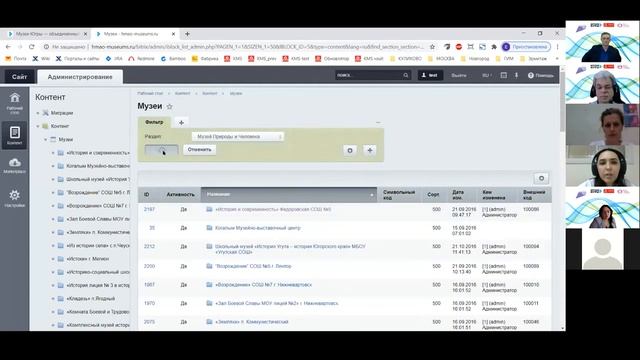Open the browser extensions puzzle icon
The width and height of the screenshot is (640, 360).
tap(494, 47)
